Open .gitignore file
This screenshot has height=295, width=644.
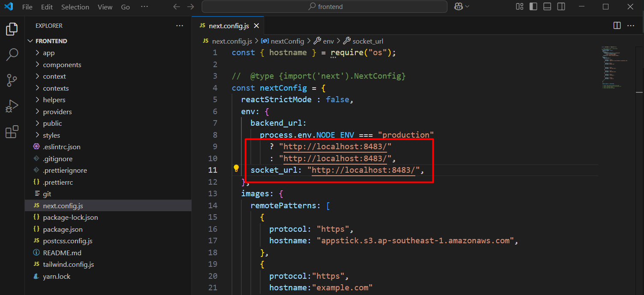point(108,159)
